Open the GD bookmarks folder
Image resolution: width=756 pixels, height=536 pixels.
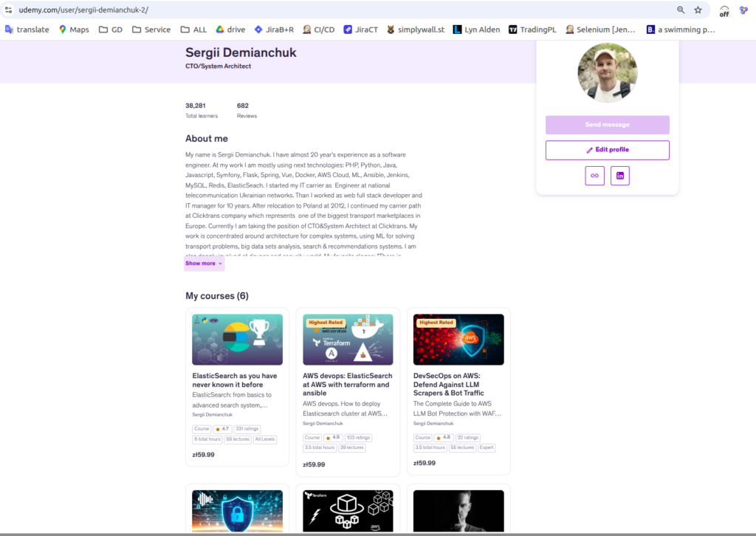pos(110,30)
